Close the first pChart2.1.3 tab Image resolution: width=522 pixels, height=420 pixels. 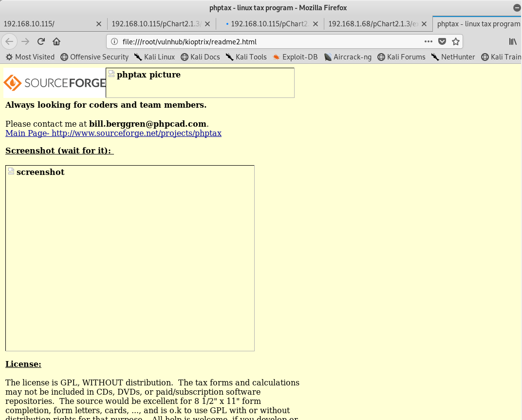coord(207,24)
